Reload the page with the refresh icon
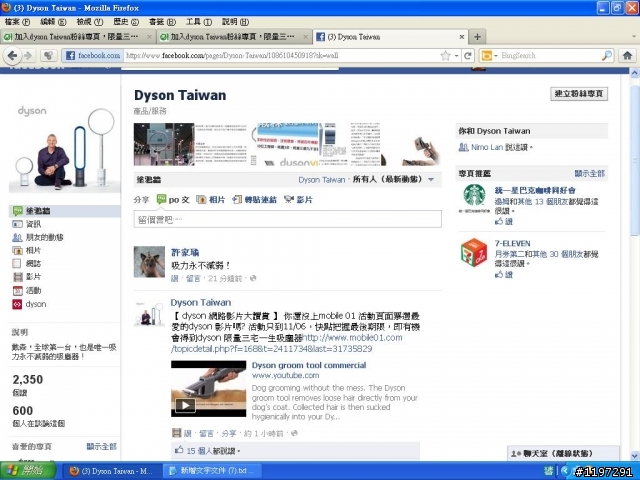This screenshot has height=480, width=640. (x=468, y=56)
